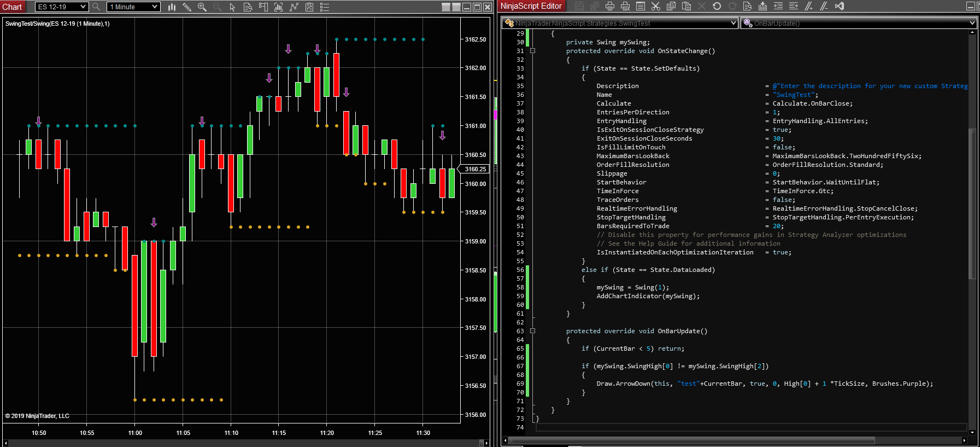The image size is (980, 447).
Task: Click Save All in NinjaScript Editor toolbar
Action: 595,6
